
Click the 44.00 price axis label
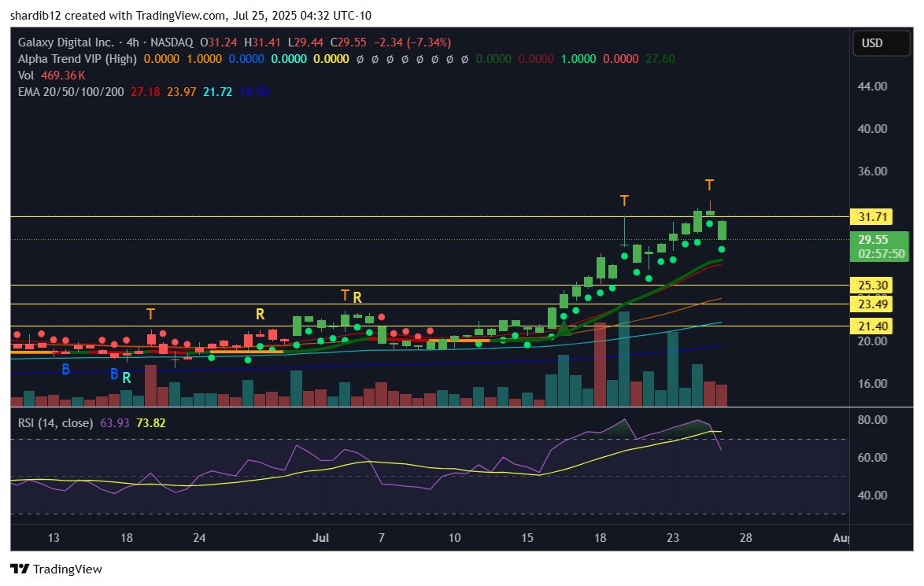pos(872,86)
